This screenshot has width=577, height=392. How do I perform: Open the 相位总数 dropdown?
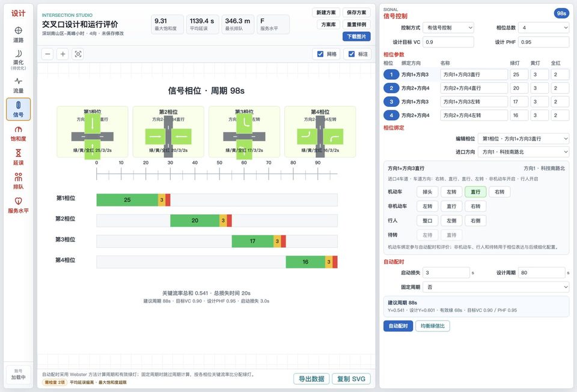[543, 28]
